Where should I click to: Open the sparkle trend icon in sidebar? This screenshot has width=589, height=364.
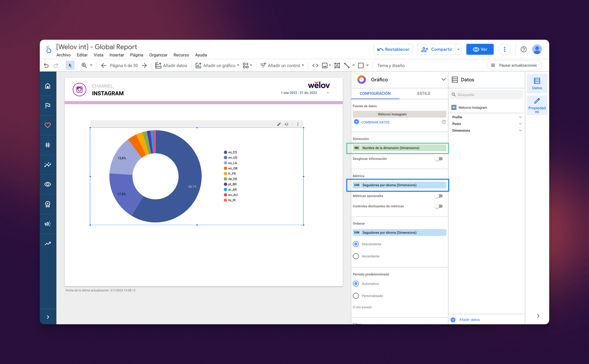point(48,165)
